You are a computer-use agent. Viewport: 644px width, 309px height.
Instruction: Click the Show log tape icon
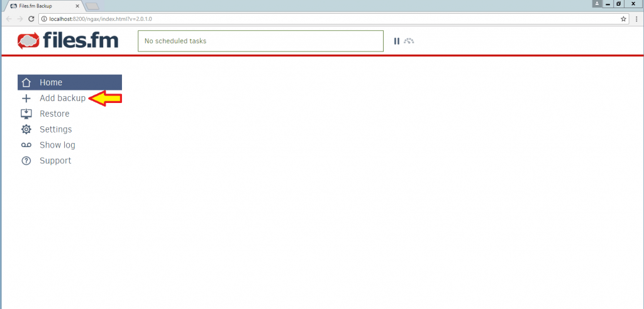pyautogui.click(x=26, y=145)
